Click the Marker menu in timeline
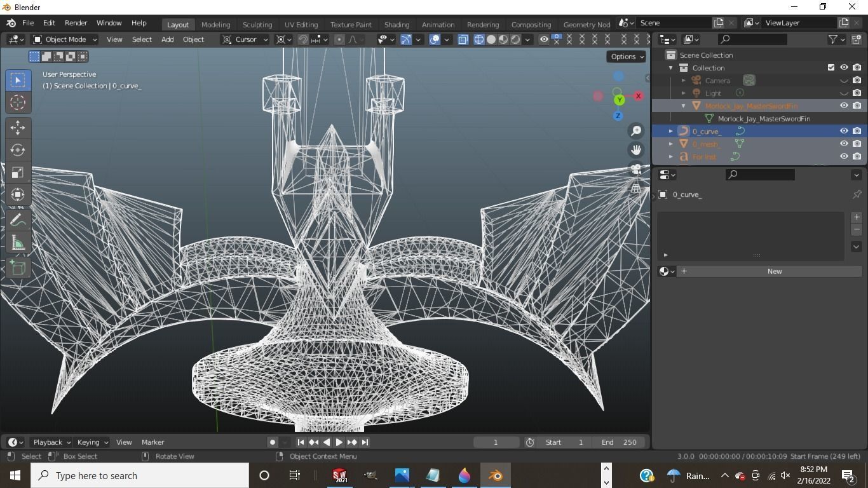This screenshot has width=868, height=488. tap(153, 442)
